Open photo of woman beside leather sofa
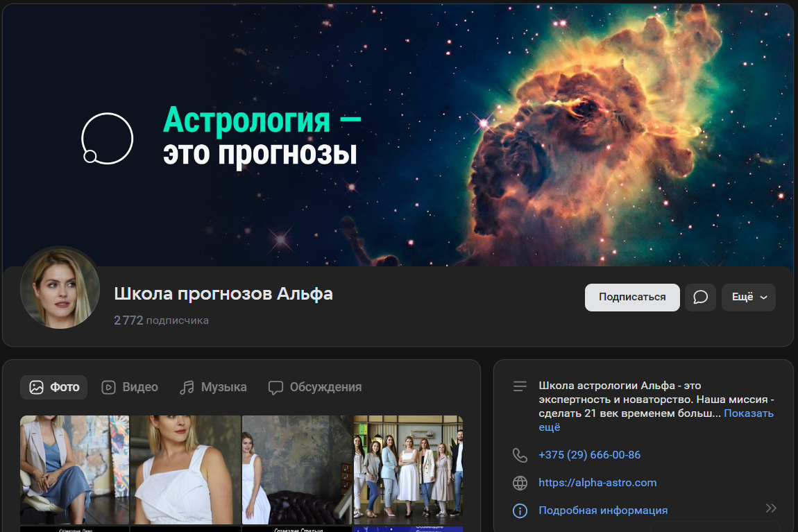Image resolution: width=798 pixels, height=532 pixels. pyautogui.click(x=297, y=470)
